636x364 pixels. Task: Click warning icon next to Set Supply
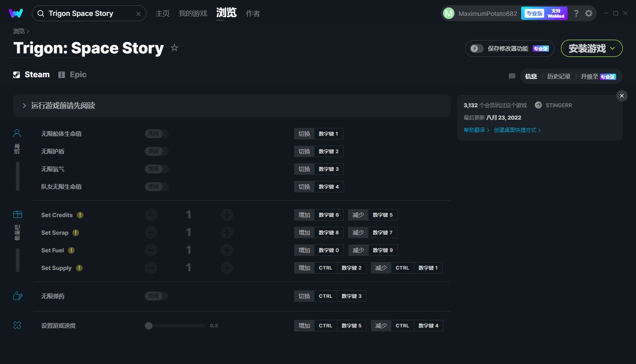pos(79,268)
